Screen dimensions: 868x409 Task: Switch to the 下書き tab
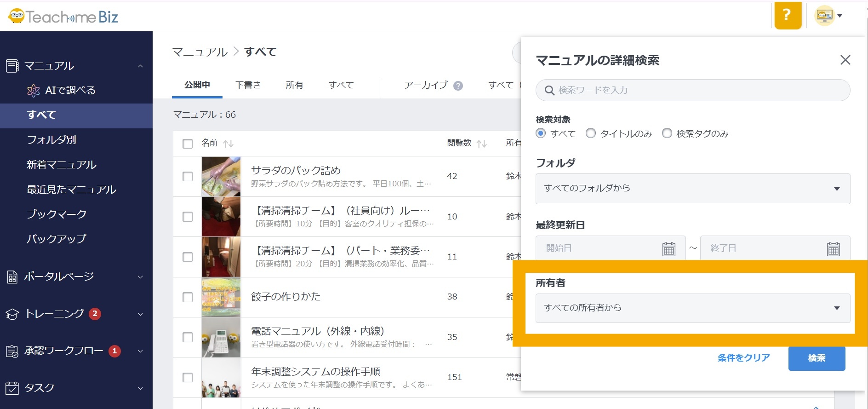(248, 85)
